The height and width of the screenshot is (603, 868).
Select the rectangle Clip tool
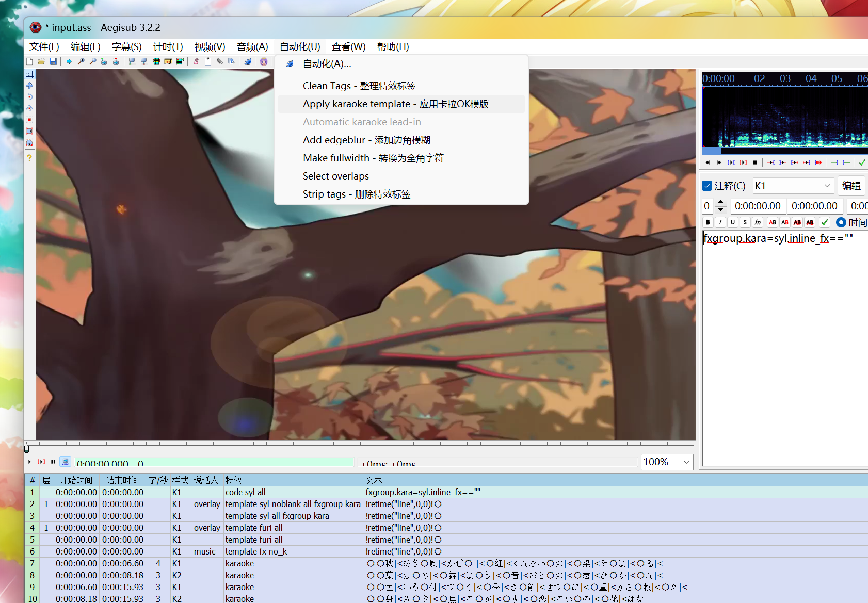(x=29, y=131)
